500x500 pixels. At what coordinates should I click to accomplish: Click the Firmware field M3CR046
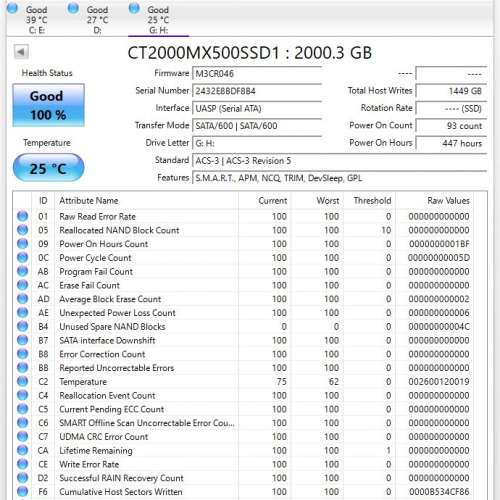coord(257,74)
